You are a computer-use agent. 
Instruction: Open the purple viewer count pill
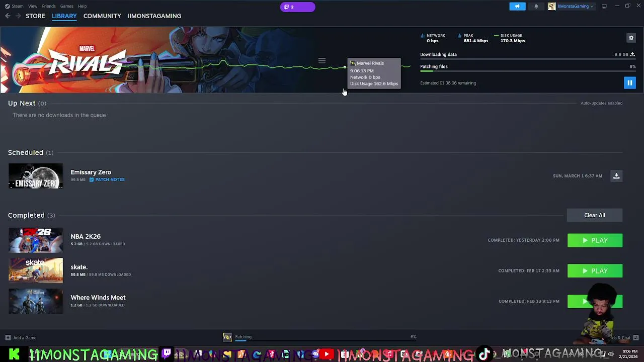pyautogui.click(x=298, y=7)
